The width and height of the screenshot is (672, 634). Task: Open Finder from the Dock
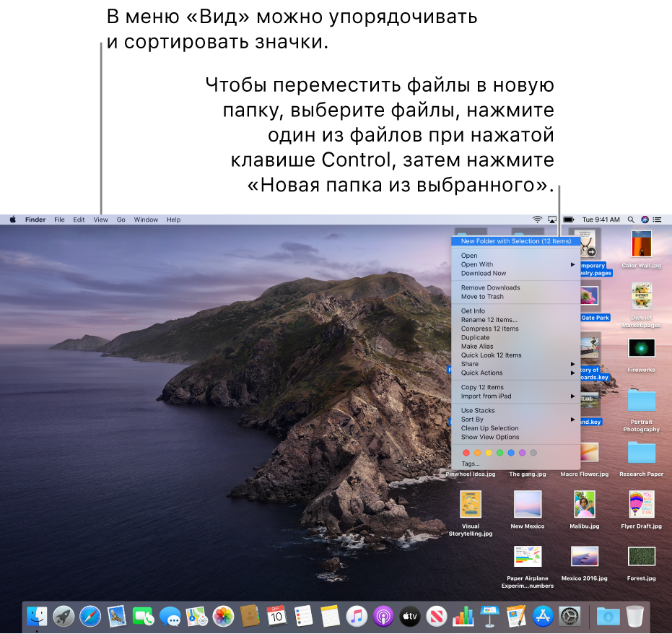38,617
